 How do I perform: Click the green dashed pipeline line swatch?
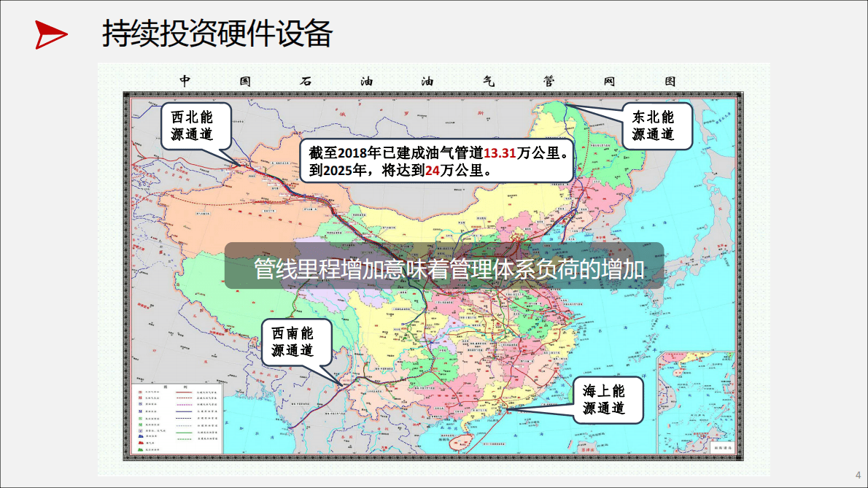pos(184,439)
